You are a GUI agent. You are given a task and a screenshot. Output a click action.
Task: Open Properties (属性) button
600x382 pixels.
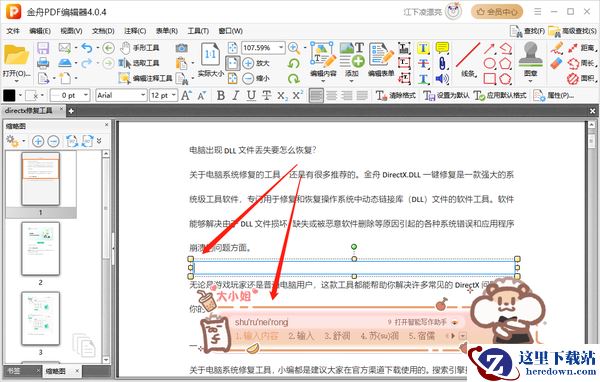[553, 95]
